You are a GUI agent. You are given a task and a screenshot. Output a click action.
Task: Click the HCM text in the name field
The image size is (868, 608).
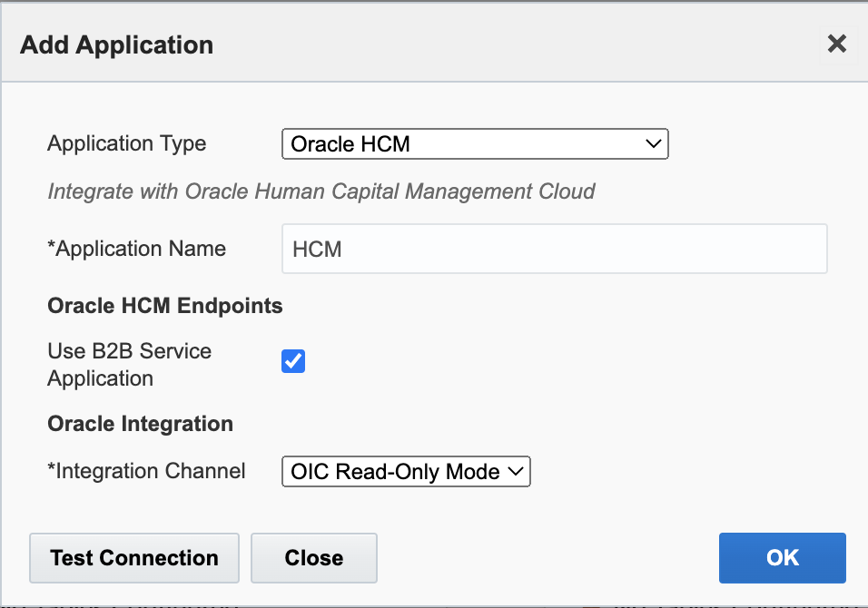click(x=317, y=250)
